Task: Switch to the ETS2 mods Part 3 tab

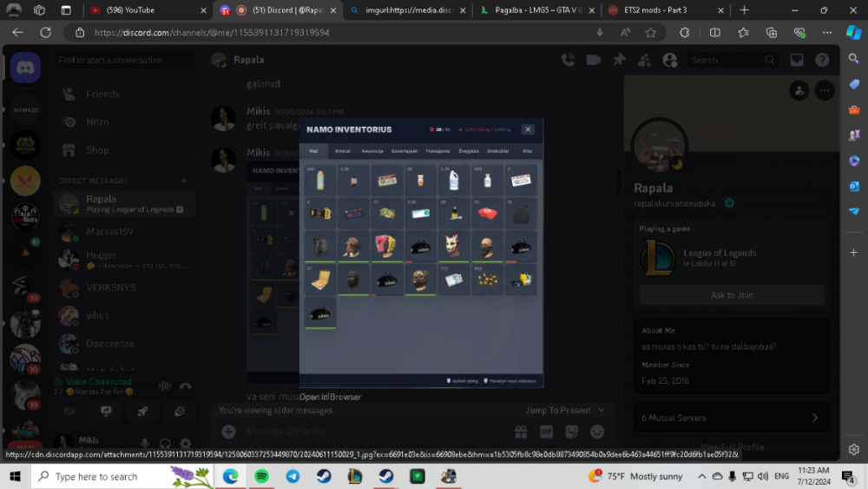Action: coord(665,10)
